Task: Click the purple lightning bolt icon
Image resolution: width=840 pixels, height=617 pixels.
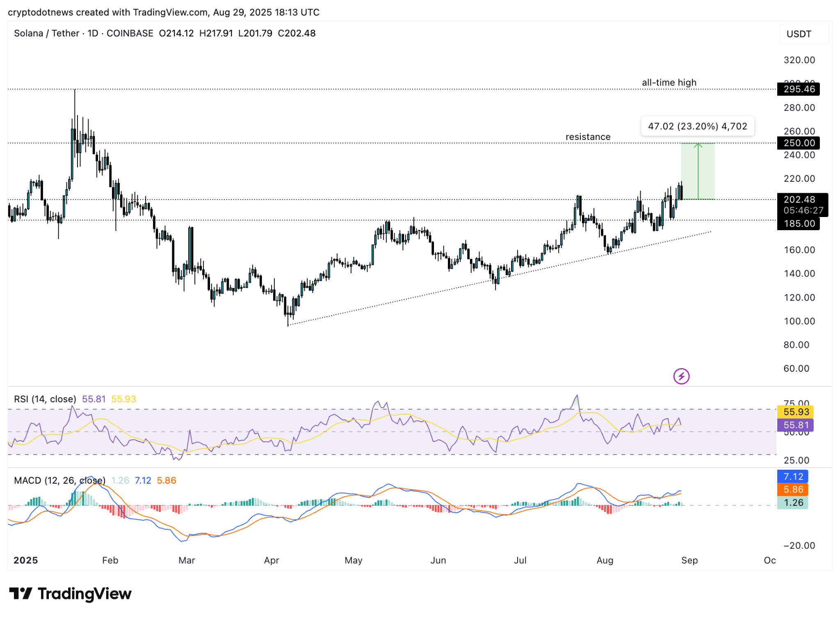Action: tap(681, 376)
